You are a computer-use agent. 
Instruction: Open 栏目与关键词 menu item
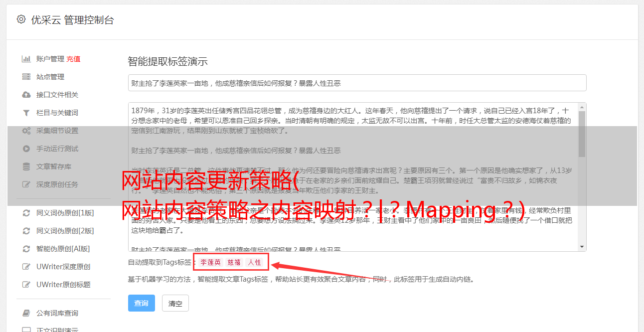(57, 113)
